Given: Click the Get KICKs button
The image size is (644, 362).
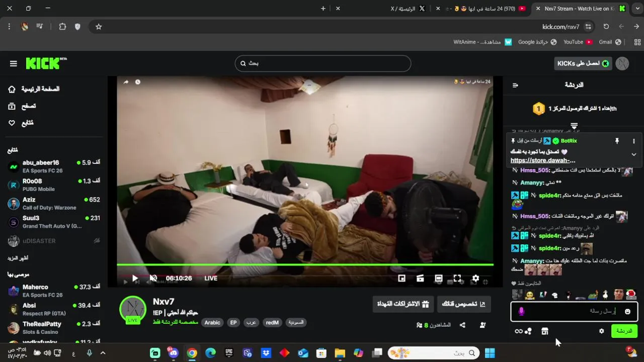Looking at the screenshot, I should click(584, 63).
